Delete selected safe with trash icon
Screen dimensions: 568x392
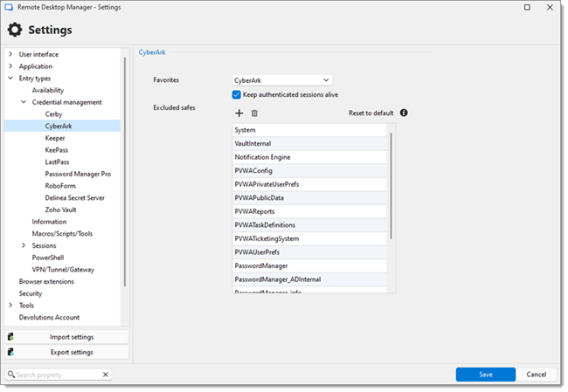254,113
